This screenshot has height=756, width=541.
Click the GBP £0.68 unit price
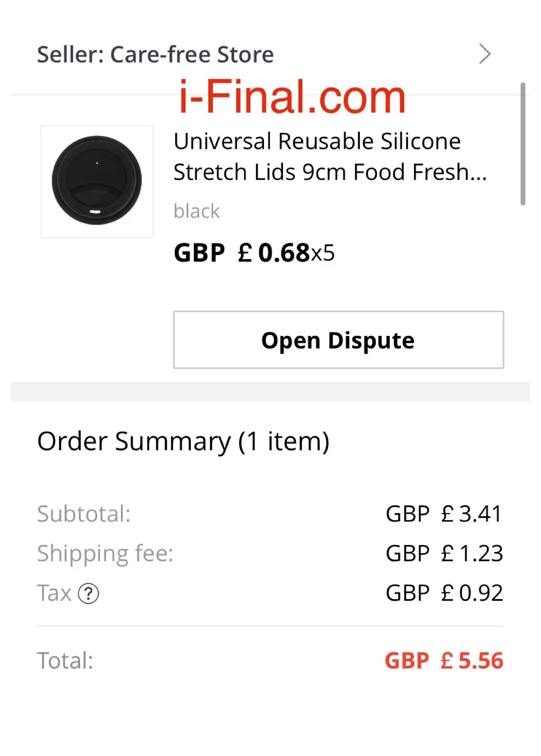tap(242, 252)
